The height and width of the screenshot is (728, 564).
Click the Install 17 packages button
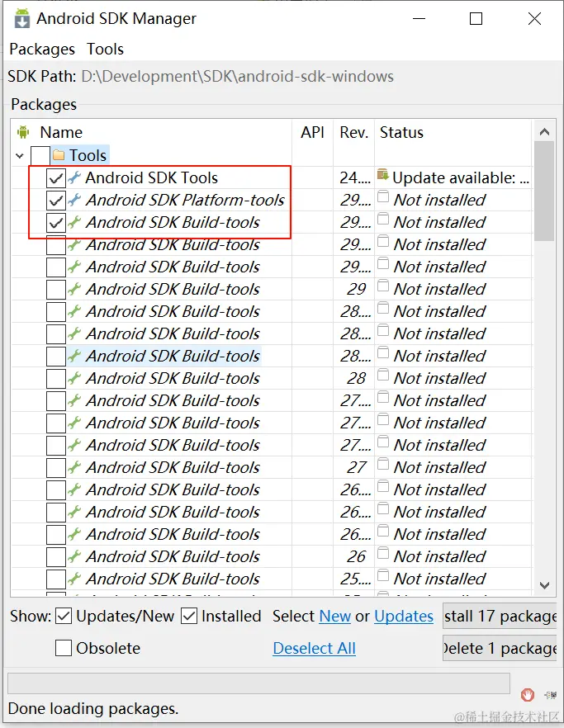(500, 616)
